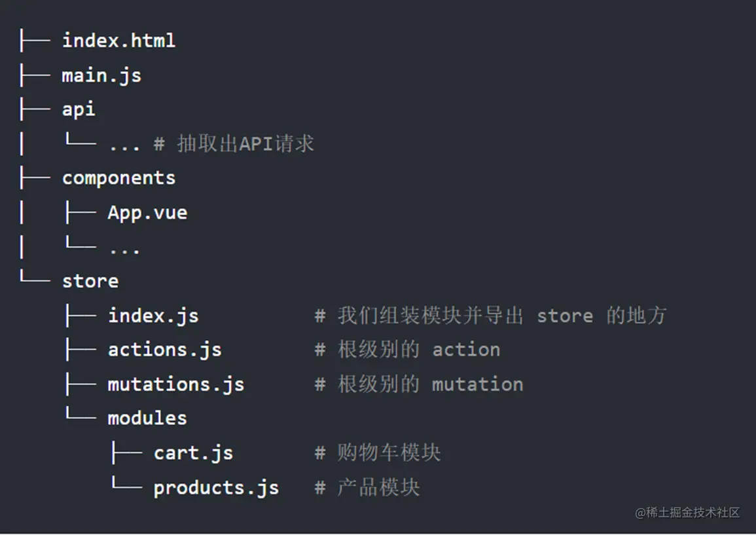Click the 我们组装模块并导出 store 的地方 comment
The image size is (756, 535).
pos(501,316)
